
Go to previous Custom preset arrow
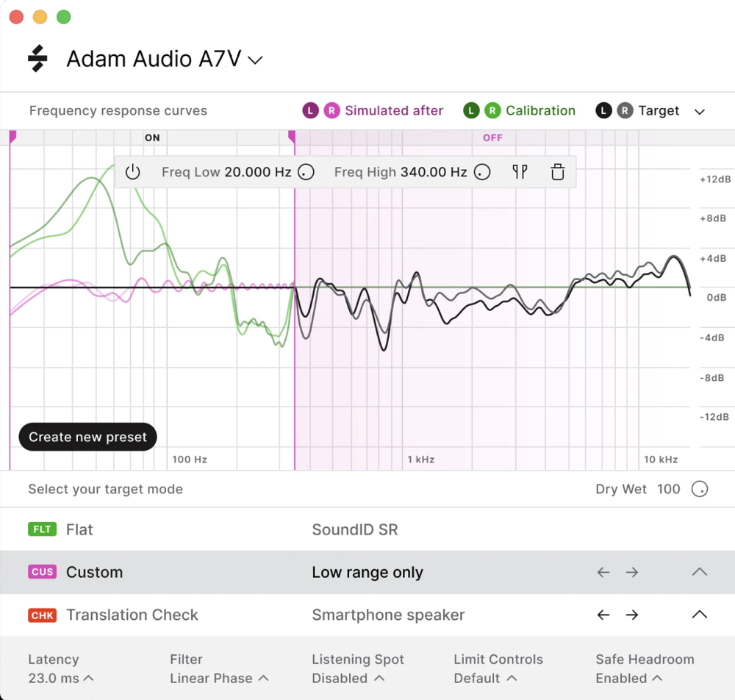[x=603, y=572]
